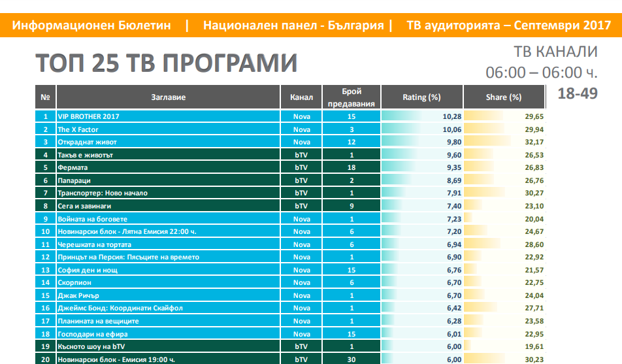Select the 32,17 share value bar
Screen dimensions: 622x364
click(504, 142)
